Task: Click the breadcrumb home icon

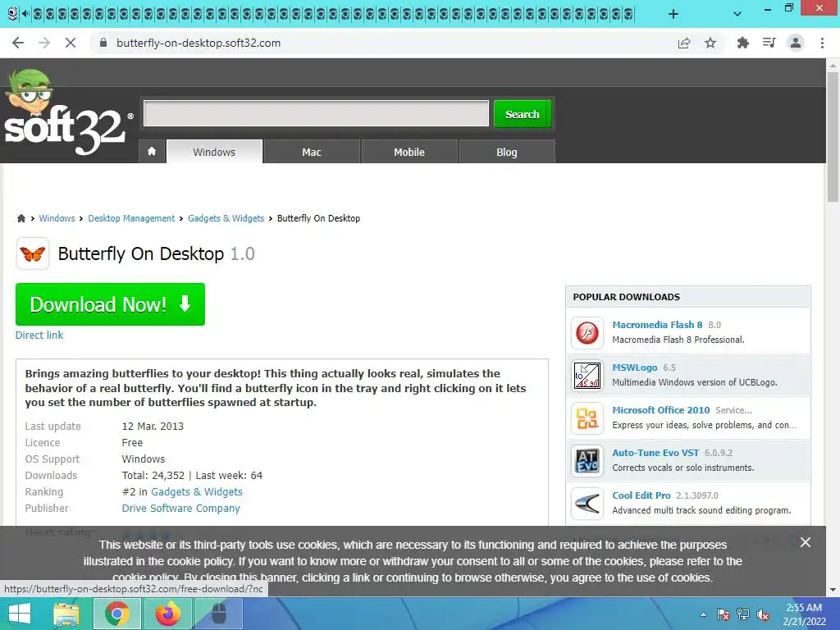Action: (x=21, y=218)
